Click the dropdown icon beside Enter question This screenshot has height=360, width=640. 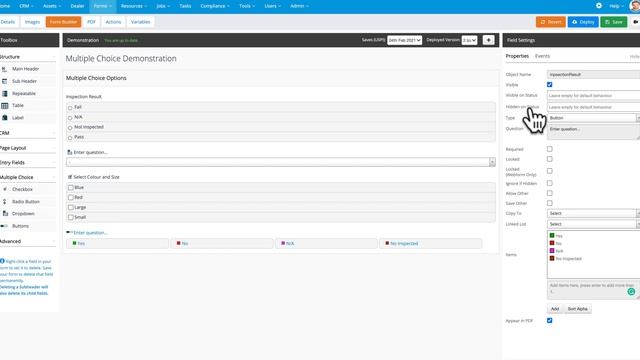pyautogui.click(x=69, y=152)
